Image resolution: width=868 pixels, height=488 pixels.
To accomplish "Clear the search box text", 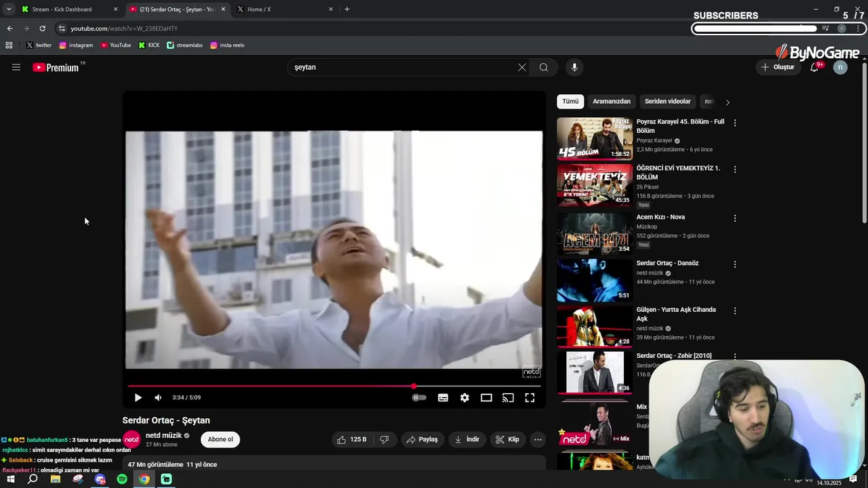I will pos(521,67).
